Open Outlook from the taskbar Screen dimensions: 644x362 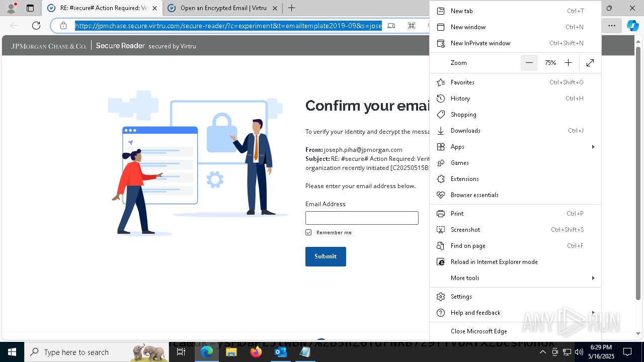(x=281, y=352)
